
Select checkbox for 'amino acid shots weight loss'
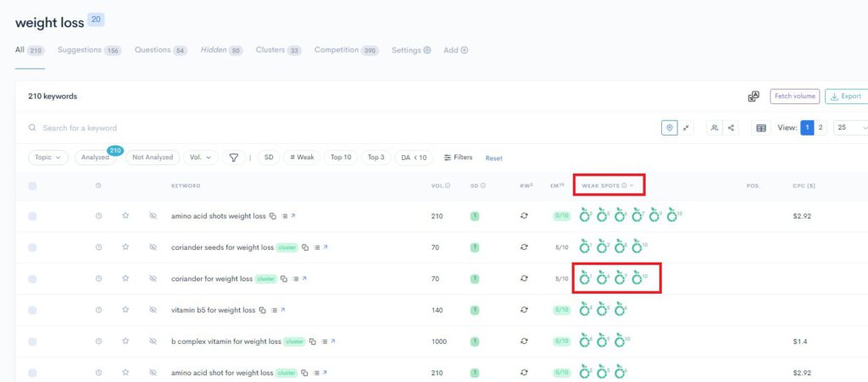[x=33, y=216]
